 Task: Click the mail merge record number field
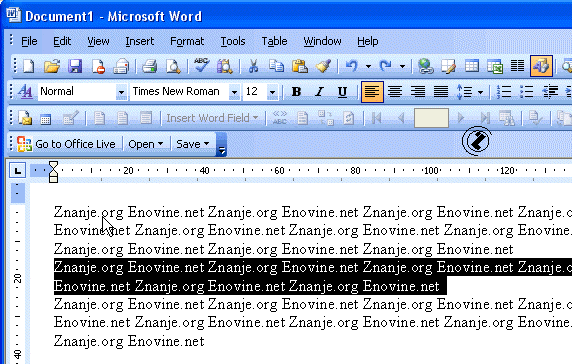pos(431,118)
